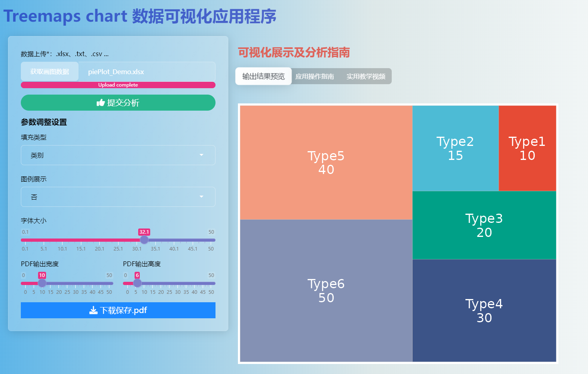Click the download icon on 下载保存.pdf button
Screen dimensions: 588x374
click(x=93, y=310)
